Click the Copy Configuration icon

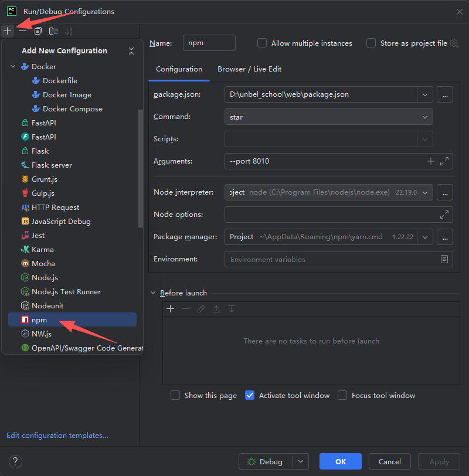coord(38,31)
